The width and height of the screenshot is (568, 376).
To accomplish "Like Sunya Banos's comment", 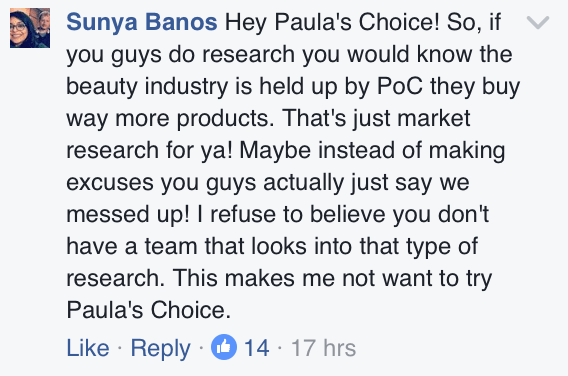I will pyautogui.click(x=88, y=348).
